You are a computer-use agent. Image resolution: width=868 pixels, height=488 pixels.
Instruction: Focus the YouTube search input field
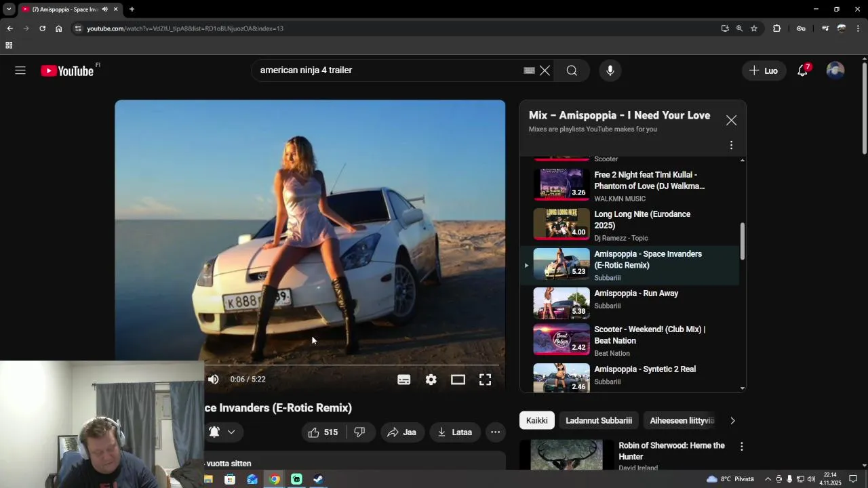(390, 70)
